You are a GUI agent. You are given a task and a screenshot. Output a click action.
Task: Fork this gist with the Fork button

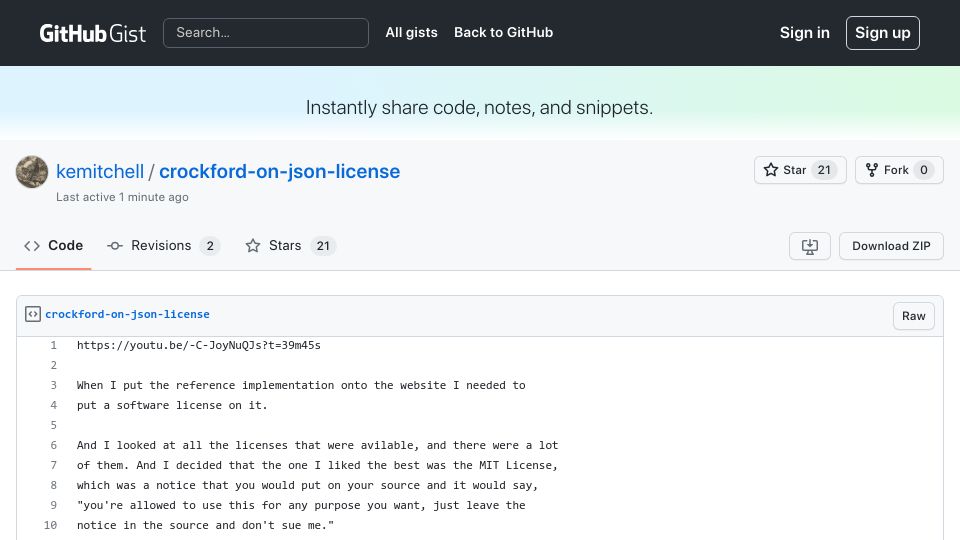tap(899, 170)
